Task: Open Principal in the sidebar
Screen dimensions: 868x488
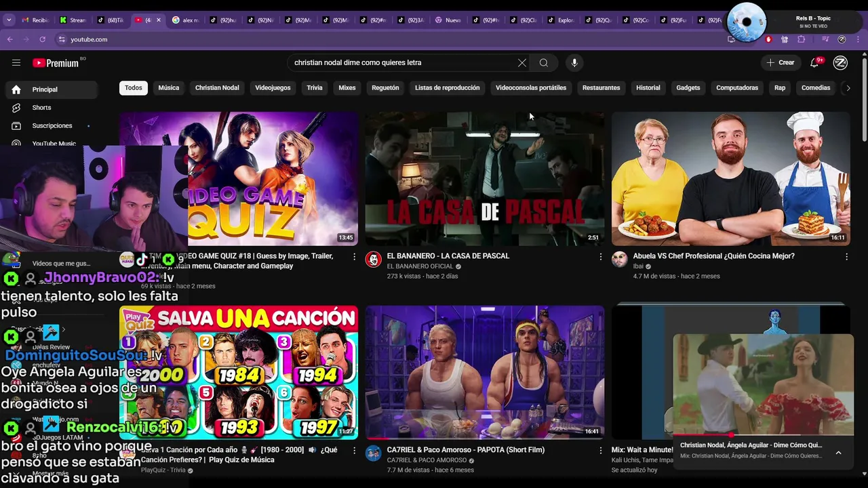Action: point(52,89)
